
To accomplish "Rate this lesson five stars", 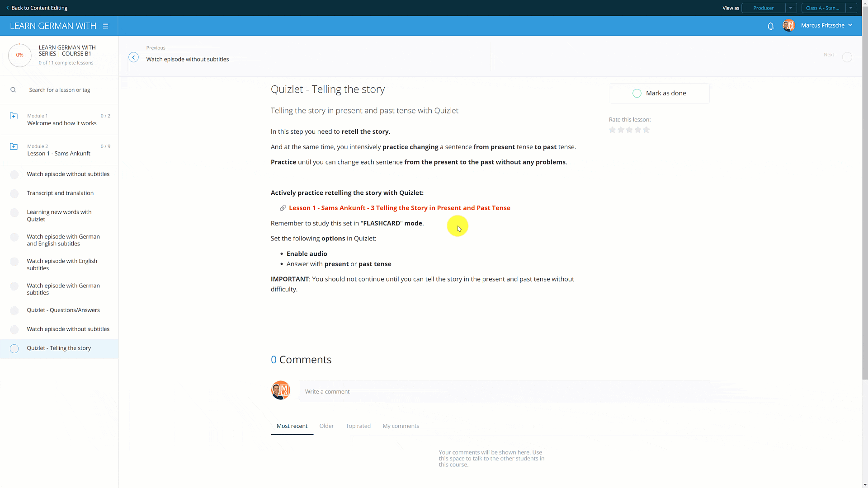I will 646,130.
